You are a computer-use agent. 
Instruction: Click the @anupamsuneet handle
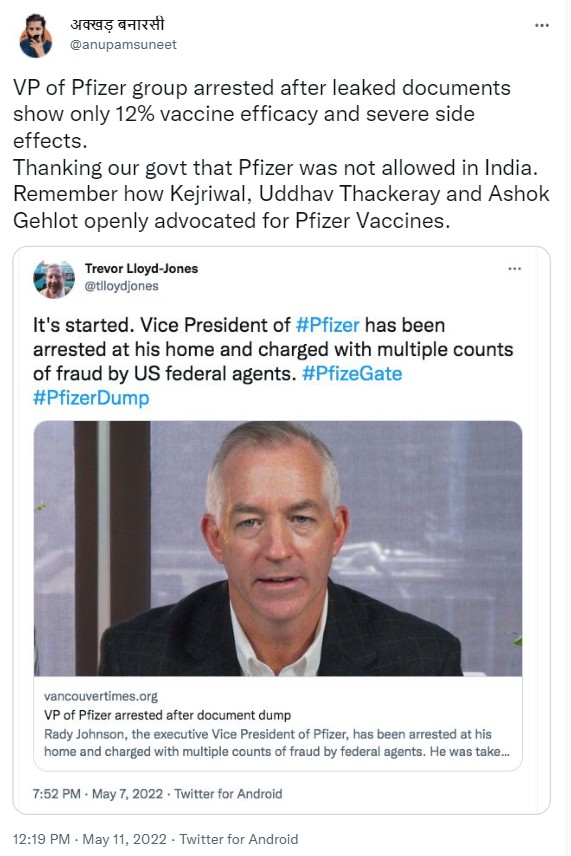coord(123,45)
